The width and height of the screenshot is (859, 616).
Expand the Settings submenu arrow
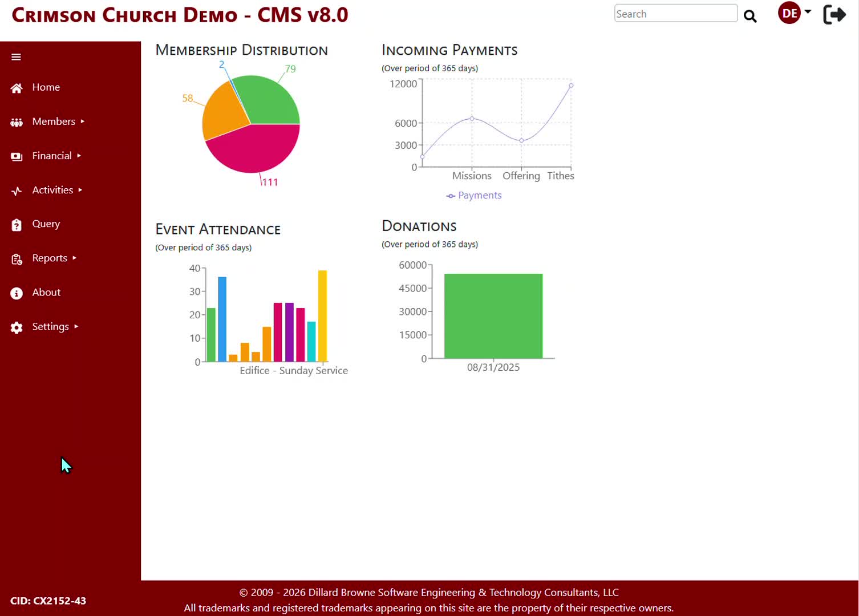click(76, 327)
